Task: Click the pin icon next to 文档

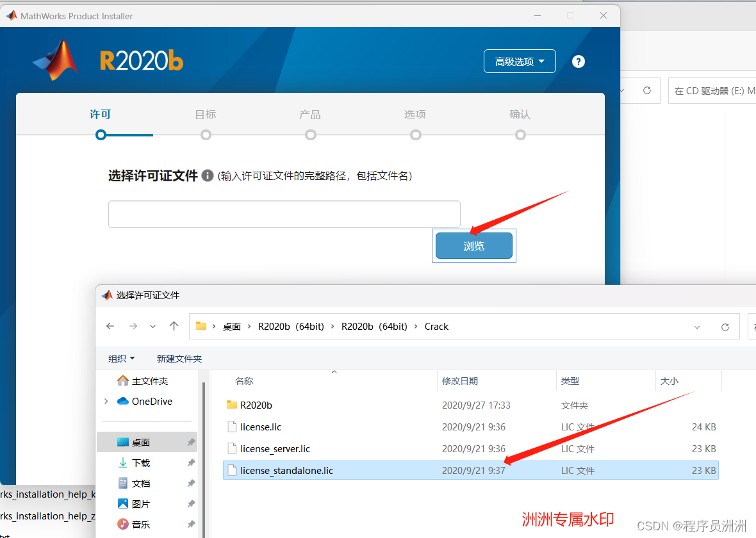Action: (x=191, y=484)
